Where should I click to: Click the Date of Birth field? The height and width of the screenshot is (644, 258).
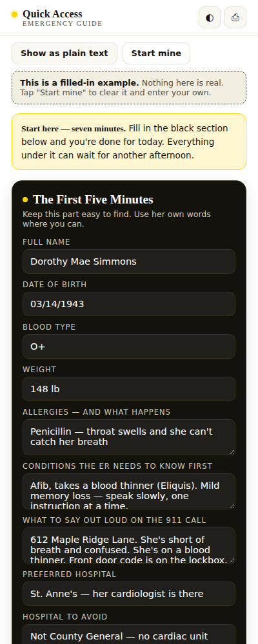pyautogui.click(x=129, y=304)
